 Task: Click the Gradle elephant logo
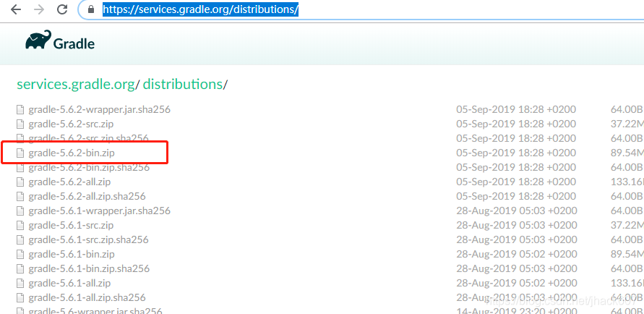point(38,40)
